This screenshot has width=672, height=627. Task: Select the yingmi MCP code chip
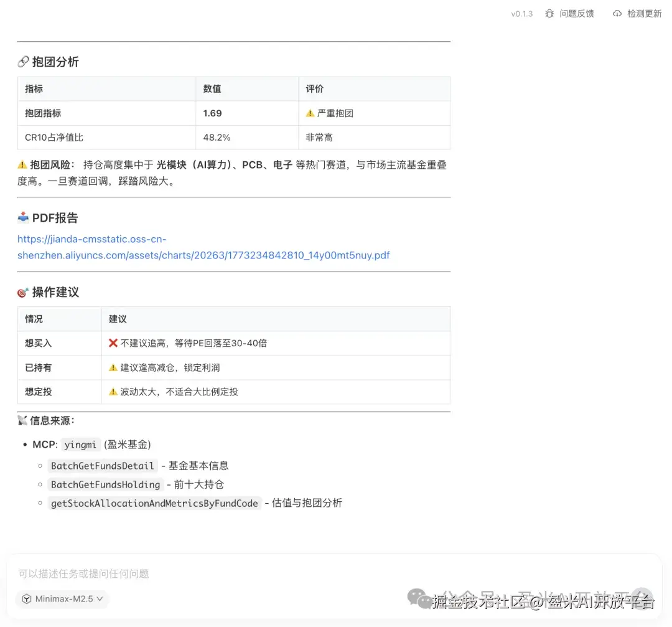(80, 445)
